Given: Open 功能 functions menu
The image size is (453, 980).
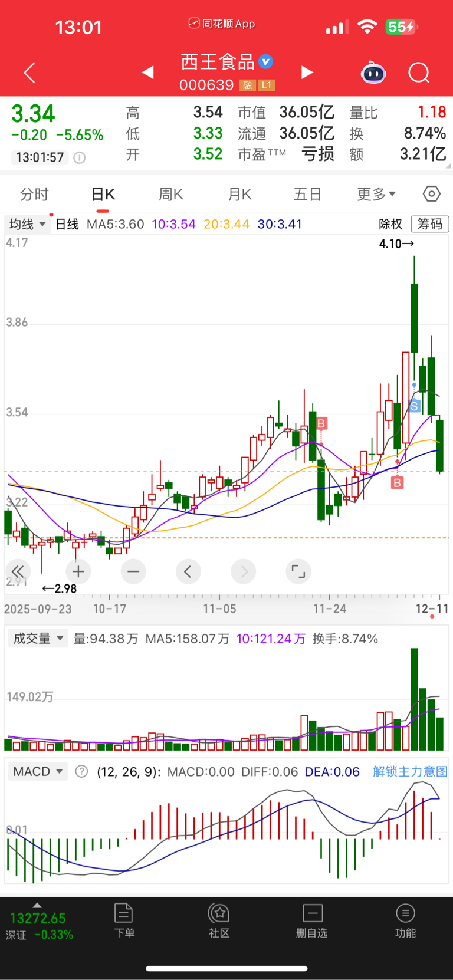Looking at the screenshot, I should click(x=405, y=921).
